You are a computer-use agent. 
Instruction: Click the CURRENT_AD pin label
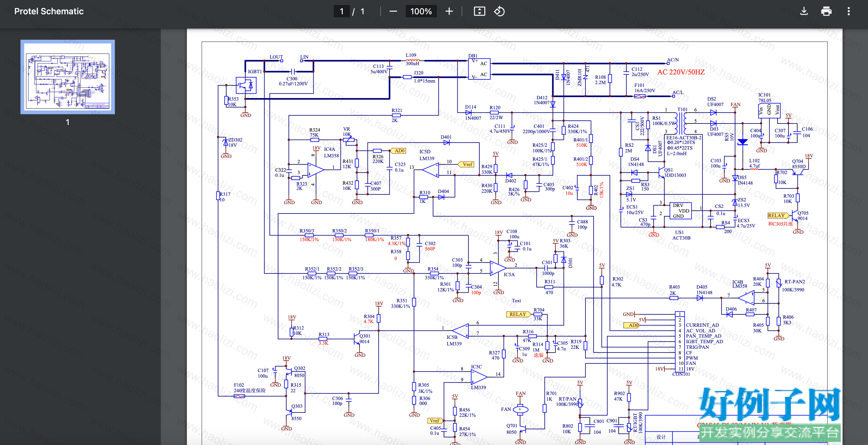tap(702, 325)
